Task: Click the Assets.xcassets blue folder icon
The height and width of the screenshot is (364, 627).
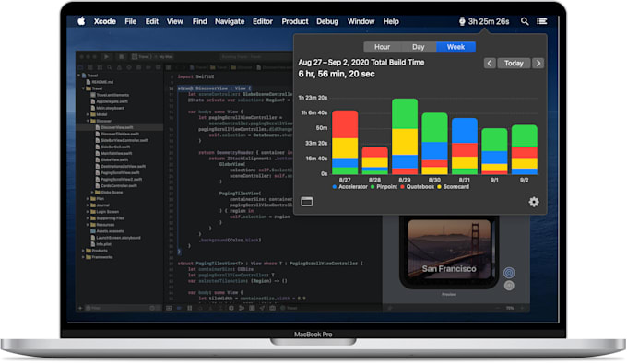Action: tap(93, 231)
